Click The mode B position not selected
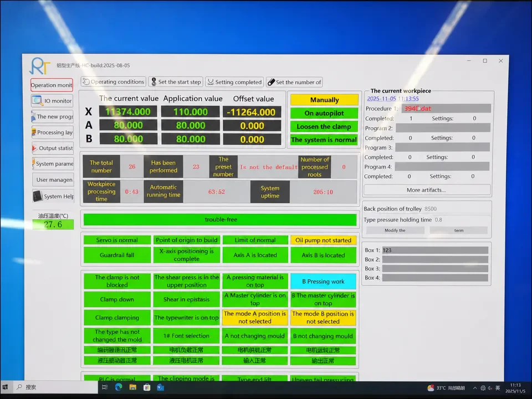532x399 pixels. coord(323,318)
